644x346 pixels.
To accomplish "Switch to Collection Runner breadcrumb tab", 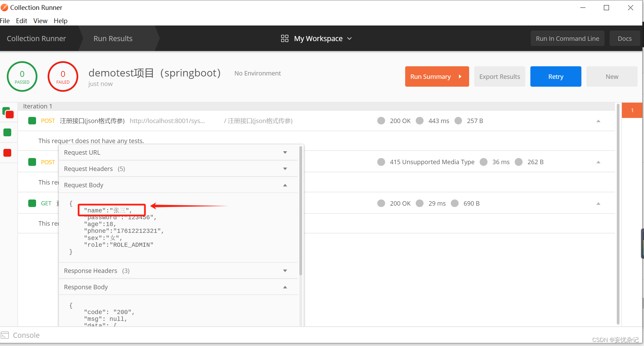I will coord(36,38).
